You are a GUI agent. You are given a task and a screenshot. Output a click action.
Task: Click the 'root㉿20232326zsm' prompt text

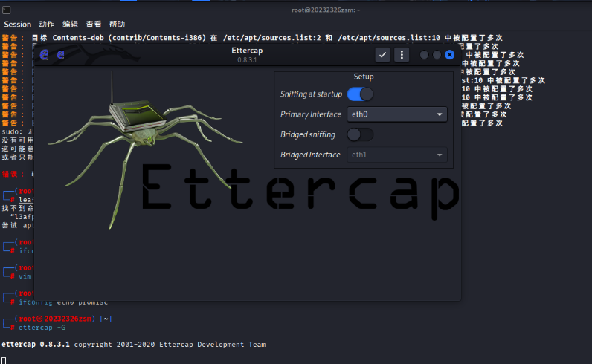pyautogui.click(x=55, y=319)
